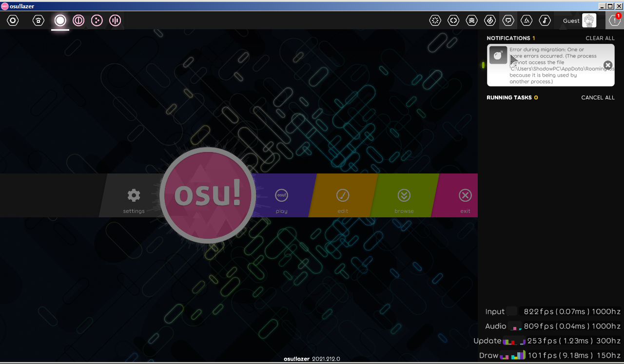Switch to the osu!mania ruleset
Viewport: 624px width, 364px height.
[115, 20]
